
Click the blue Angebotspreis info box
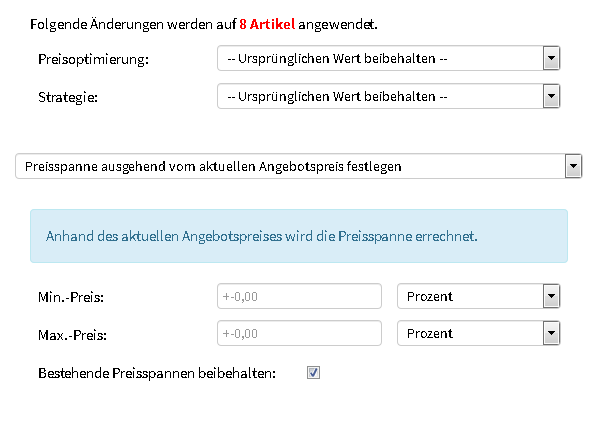(299, 236)
